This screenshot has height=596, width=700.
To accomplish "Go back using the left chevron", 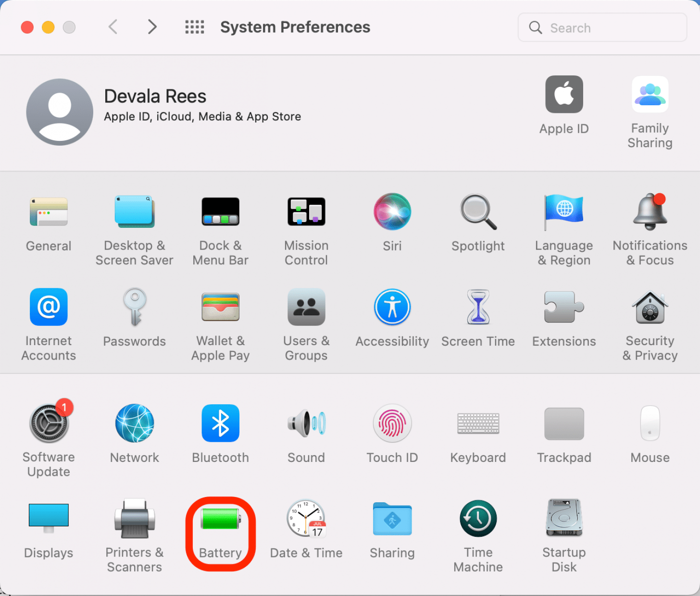I will click(113, 27).
